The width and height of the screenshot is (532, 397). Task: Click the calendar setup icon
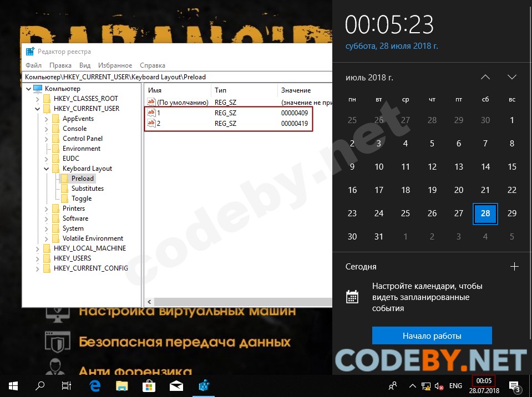click(x=352, y=297)
